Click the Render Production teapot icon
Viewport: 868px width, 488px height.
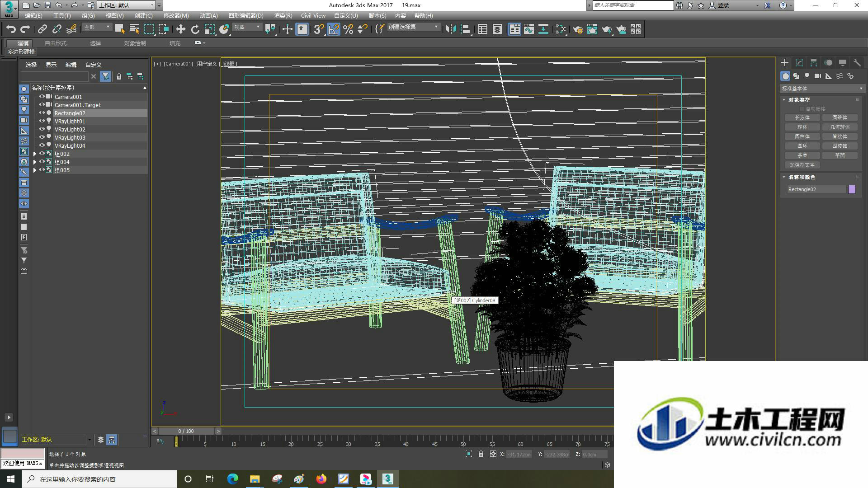pos(607,29)
